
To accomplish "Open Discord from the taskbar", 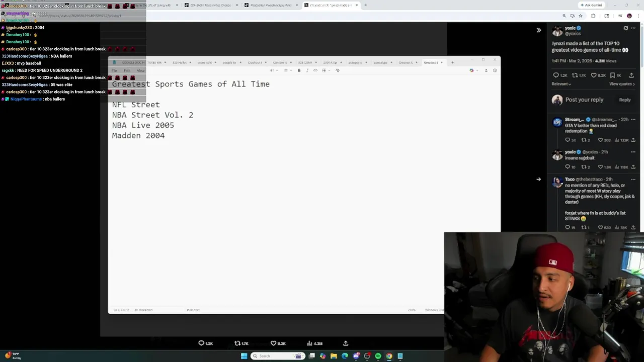I will (356, 356).
